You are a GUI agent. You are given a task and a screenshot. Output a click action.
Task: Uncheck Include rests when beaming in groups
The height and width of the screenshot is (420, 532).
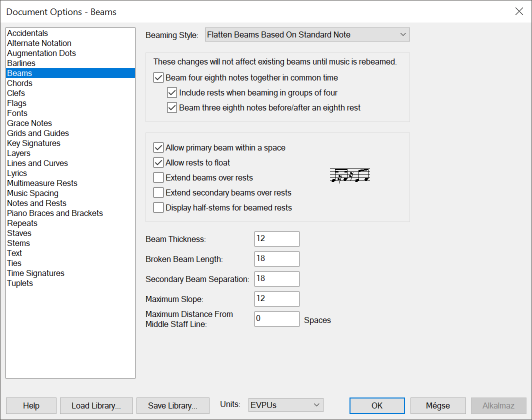pyautogui.click(x=172, y=93)
